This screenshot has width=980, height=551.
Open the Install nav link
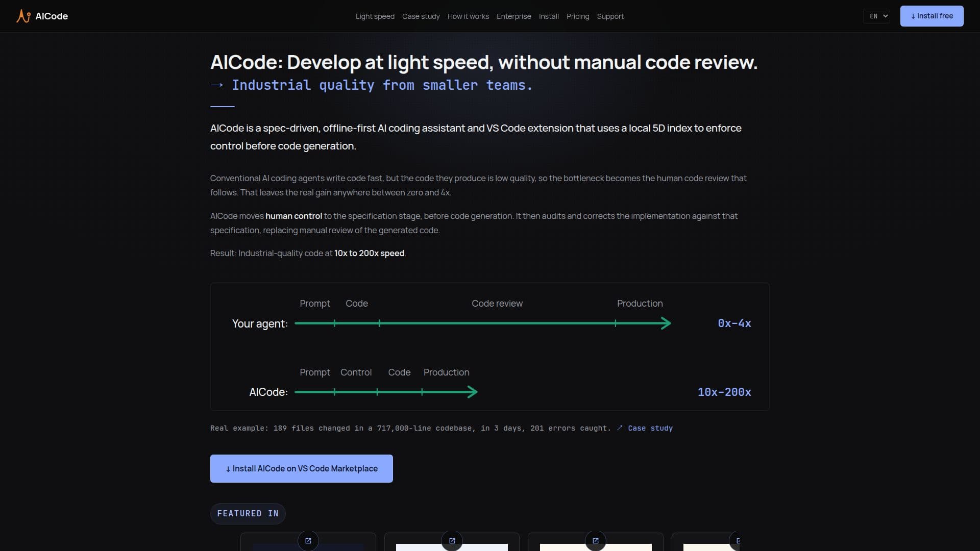(x=549, y=16)
